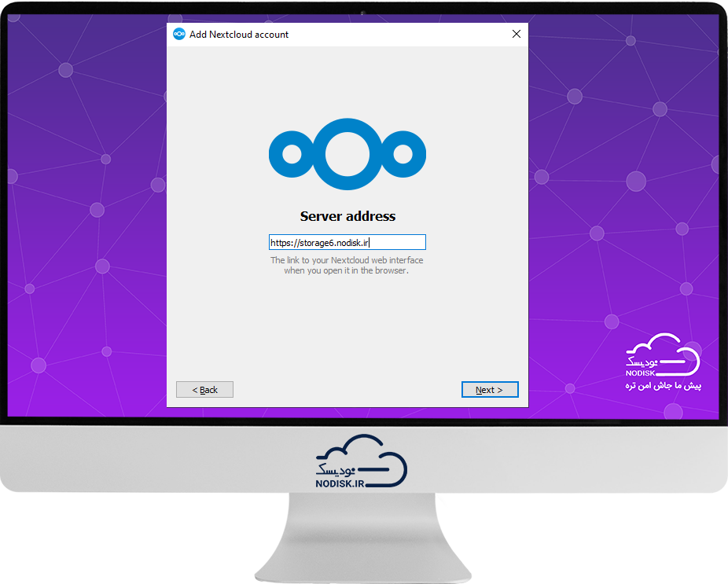728x584 pixels.
Task: Close the Add Nextcloud account dialog
Action: (517, 34)
